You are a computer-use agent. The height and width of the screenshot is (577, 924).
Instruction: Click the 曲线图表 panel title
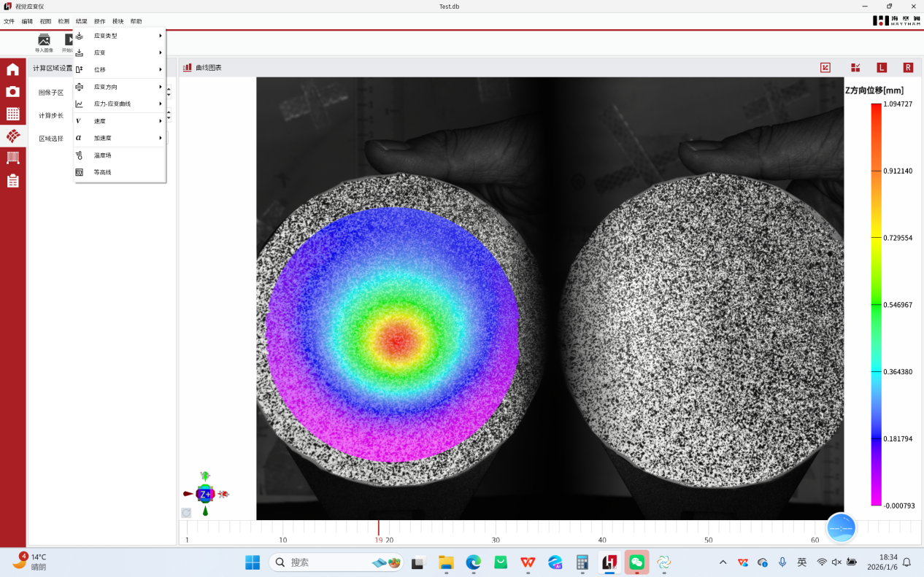208,68
